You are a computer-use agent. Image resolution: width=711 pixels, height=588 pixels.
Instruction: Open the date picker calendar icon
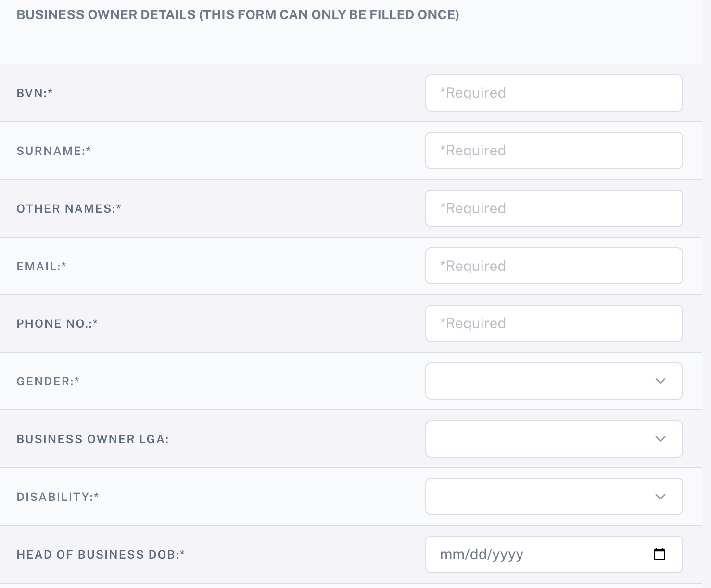click(660, 554)
